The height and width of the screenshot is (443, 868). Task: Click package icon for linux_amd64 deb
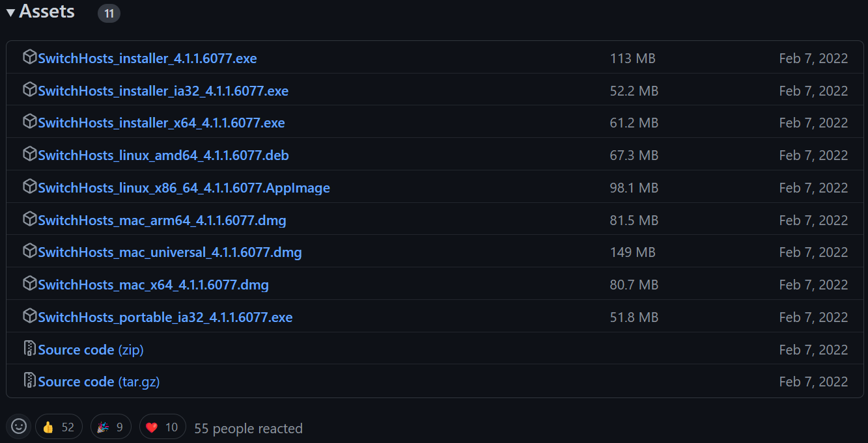coord(29,154)
